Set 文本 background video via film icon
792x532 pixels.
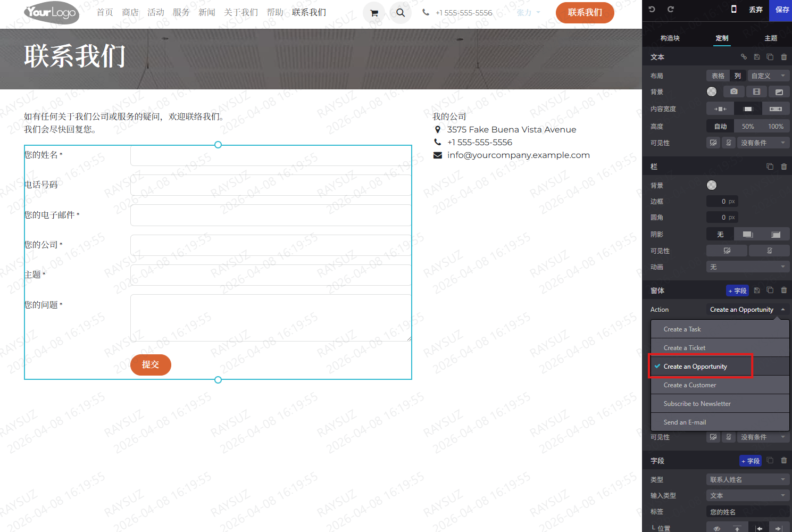[756, 92]
